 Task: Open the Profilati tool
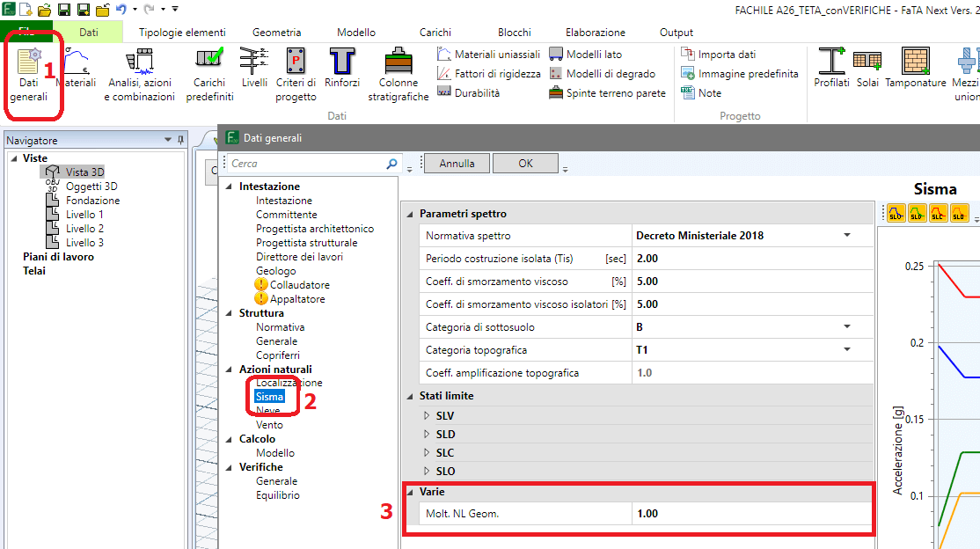tap(831, 68)
